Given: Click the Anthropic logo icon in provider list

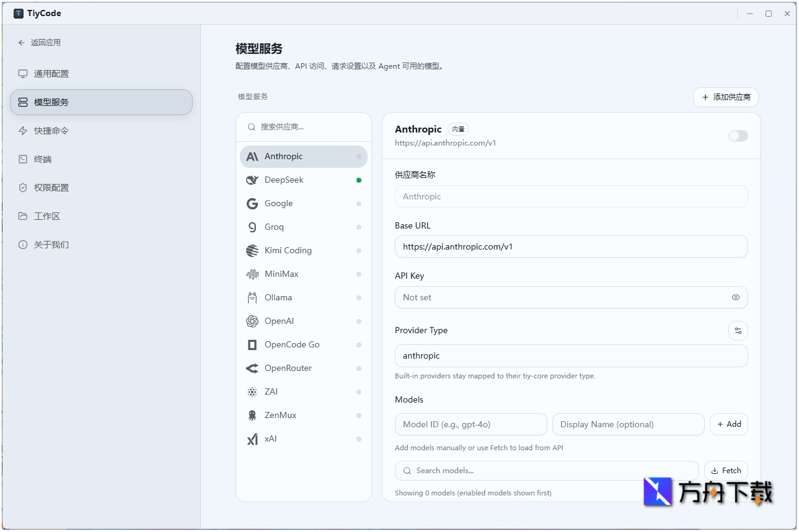Looking at the screenshot, I should [252, 157].
